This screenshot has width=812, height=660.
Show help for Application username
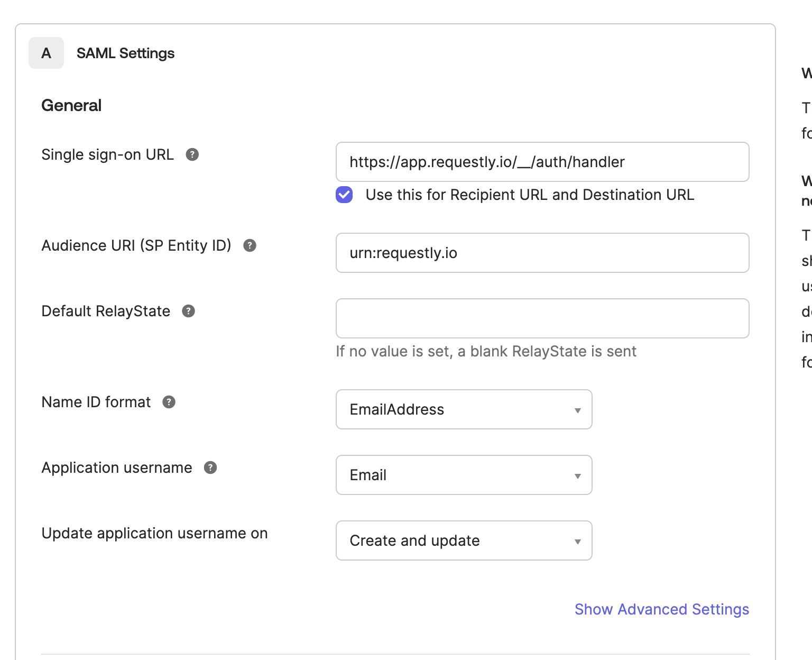coord(210,467)
